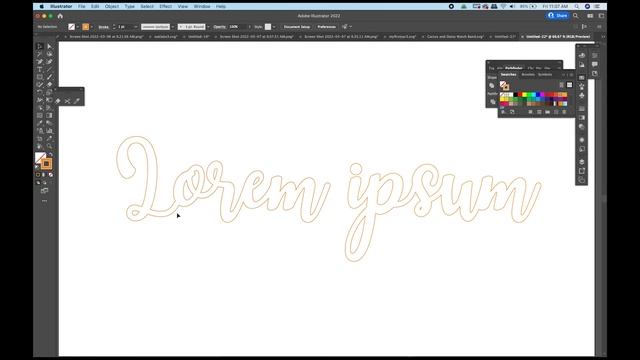The width and height of the screenshot is (640, 360).
Task: Open the variable width profile dropdown
Action: pyautogui.click(x=173, y=27)
